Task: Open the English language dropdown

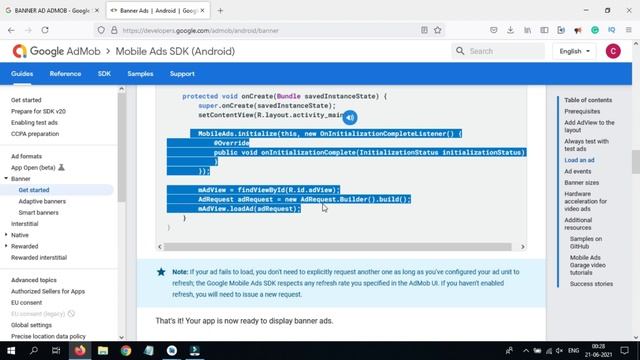Action: 574,51
